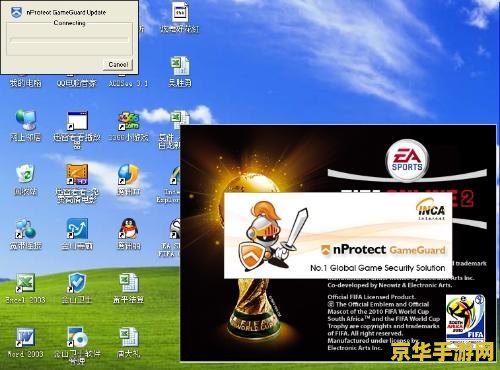Launch the 金山卫士 blue shield icon
Image resolution: width=500 pixels, height=370 pixels.
(x=77, y=283)
